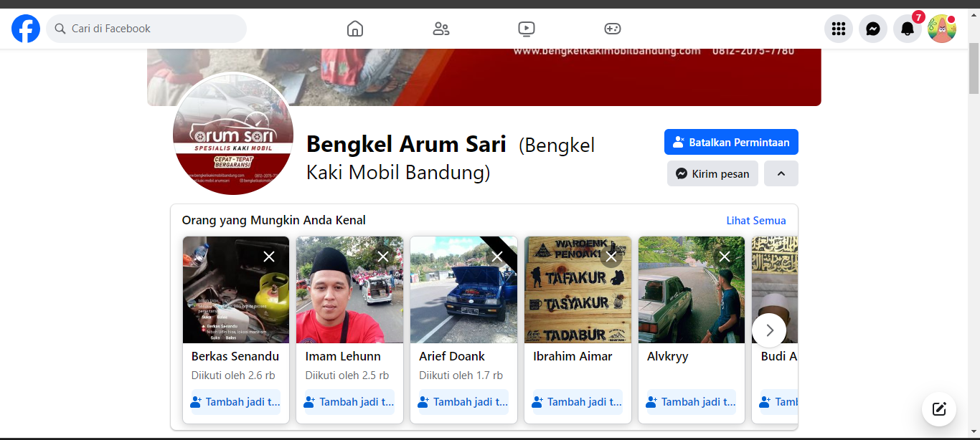This screenshot has width=980, height=440.
Task: Click the Bengkel Arum Sari page title
Action: pyautogui.click(x=406, y=144)
